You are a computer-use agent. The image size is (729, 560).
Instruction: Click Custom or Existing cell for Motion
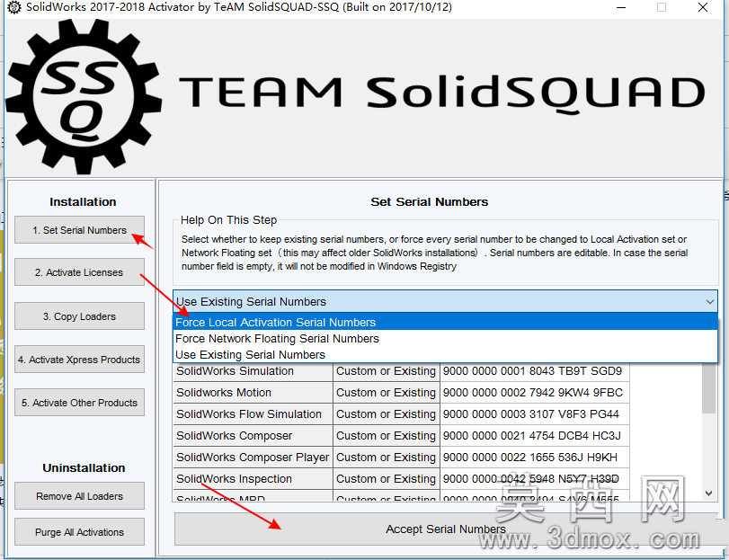pos(387,392)
